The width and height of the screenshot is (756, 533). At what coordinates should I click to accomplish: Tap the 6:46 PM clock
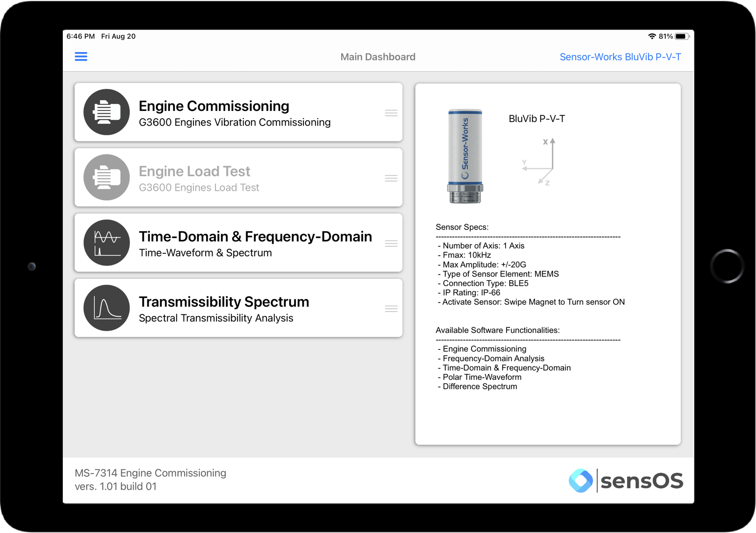pyautogui.click(x=81, y=36)
